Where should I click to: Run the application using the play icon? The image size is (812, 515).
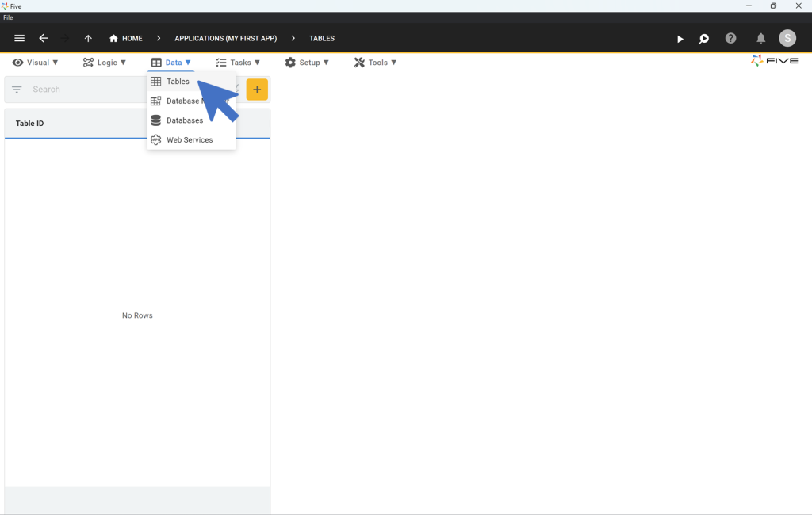coord(680,38)
